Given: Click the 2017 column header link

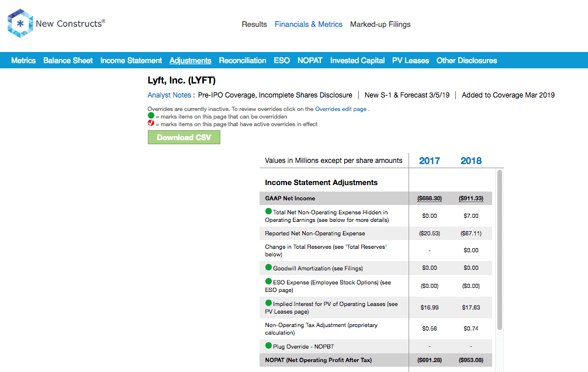Looking at the screenshot, I should pyautogui.click(x=430, y=161).
